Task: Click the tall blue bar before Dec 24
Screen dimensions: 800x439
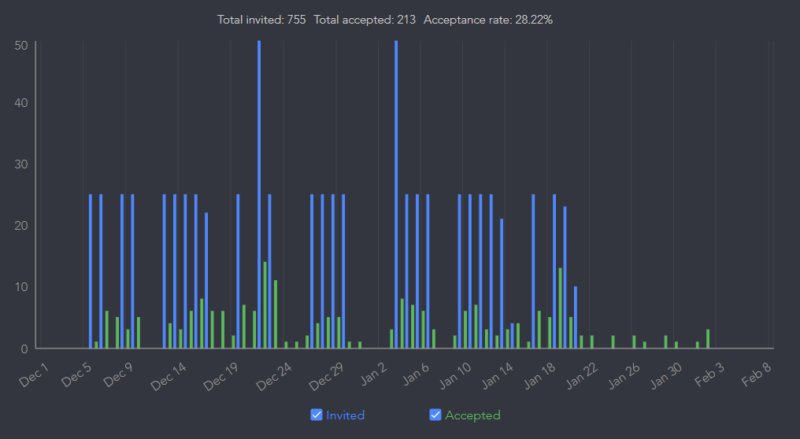Action: pos(259,195)
